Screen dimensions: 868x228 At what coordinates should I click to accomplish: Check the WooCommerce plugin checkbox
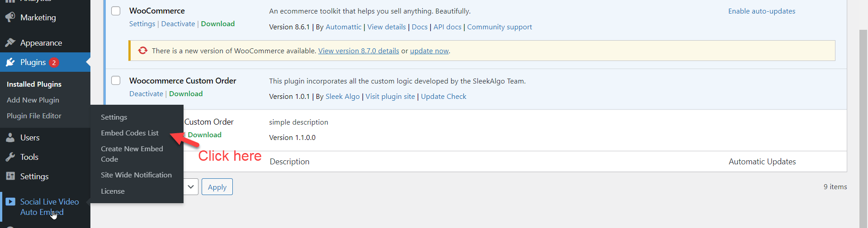[116, 11]
